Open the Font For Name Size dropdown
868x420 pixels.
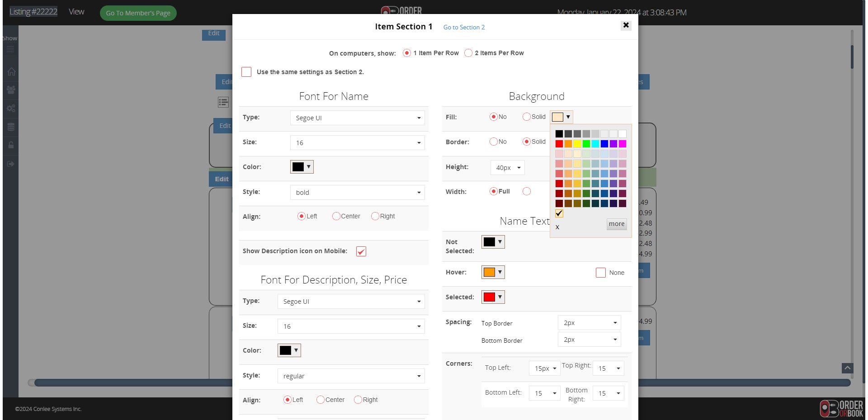click(x=357, y=143)
